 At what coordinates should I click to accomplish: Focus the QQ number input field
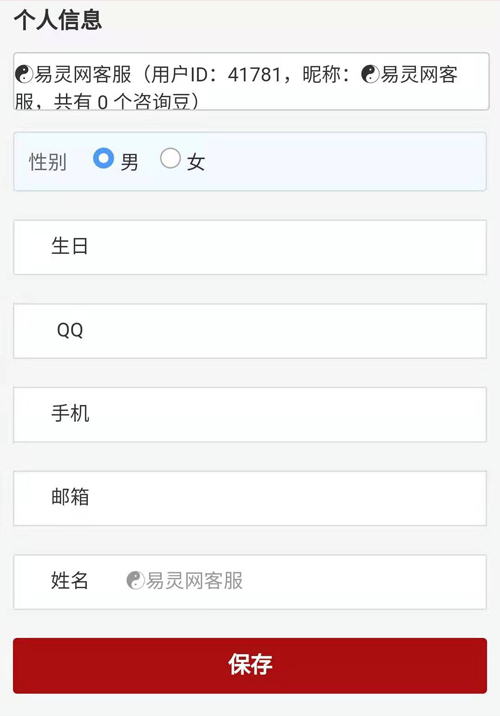(250, 331)
